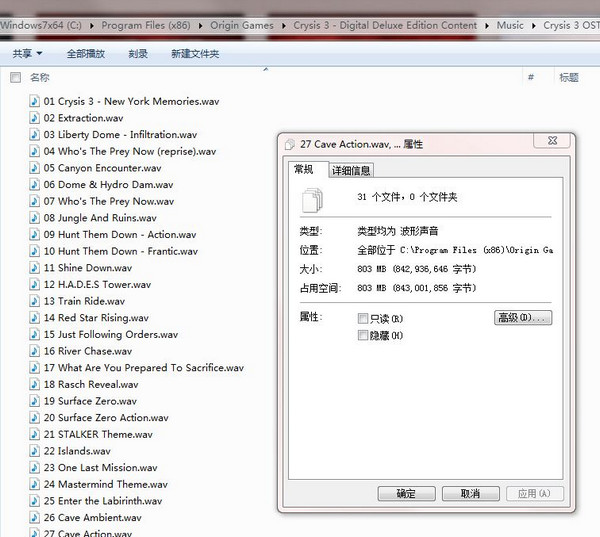Click audio icon of 17 What Are You Prepared To Sacrifice.wav
This screenshot has height=537, width=600.
34,367
